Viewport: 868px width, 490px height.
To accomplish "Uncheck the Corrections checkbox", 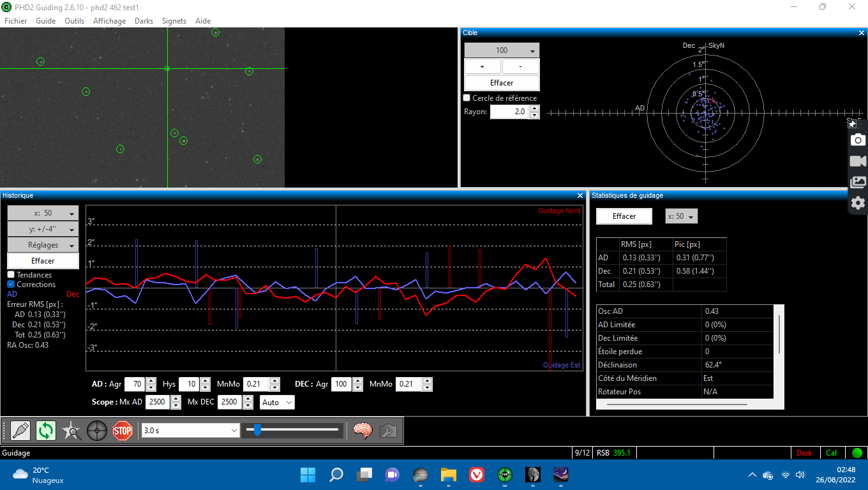I will tap(11, 284).
